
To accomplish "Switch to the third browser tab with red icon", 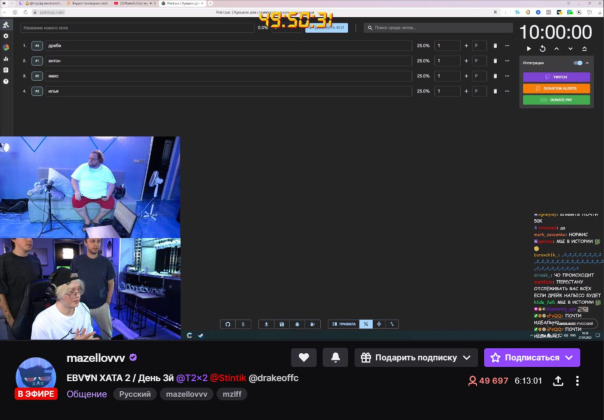I will pyautogui.click(x=135, y=3).
